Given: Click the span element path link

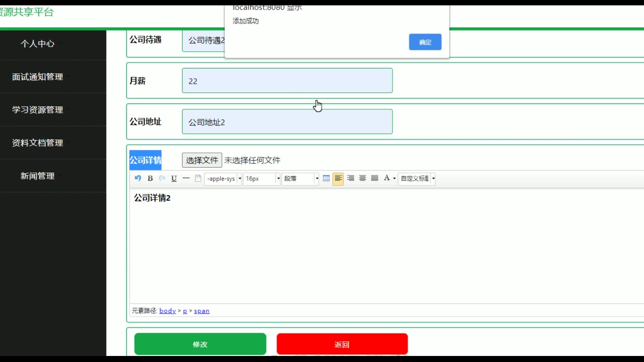Looking at the screenshot, I should coord(202,311).
